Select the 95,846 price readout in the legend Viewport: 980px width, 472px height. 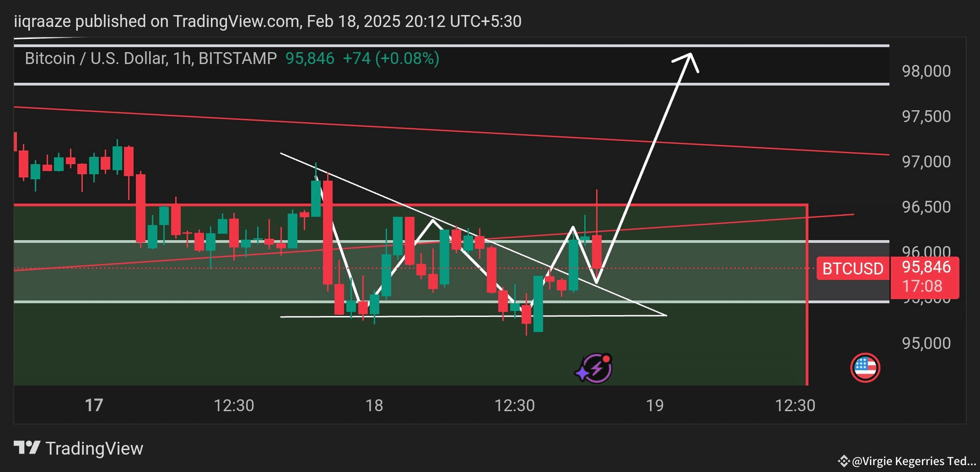[309, 58]
